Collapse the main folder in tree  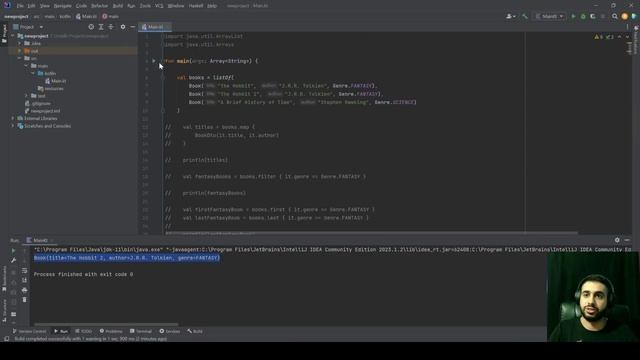pos(27,66)
